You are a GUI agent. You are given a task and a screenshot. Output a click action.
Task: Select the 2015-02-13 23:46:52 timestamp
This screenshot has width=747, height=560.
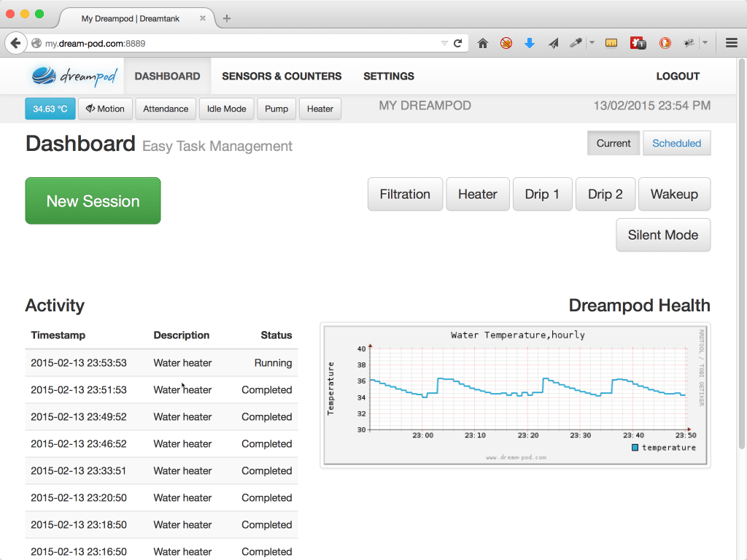pyautogui.click(x=79, y=444)
